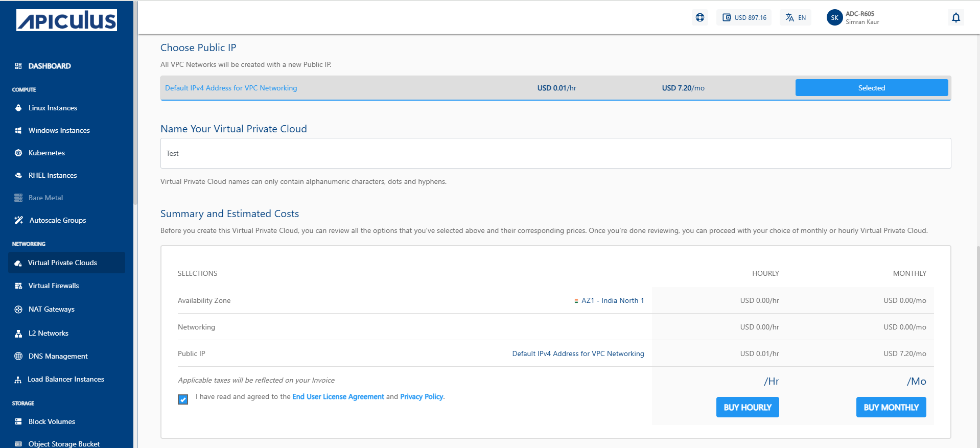Go to Dashboard in the sidebar

[x=50, y=66]
